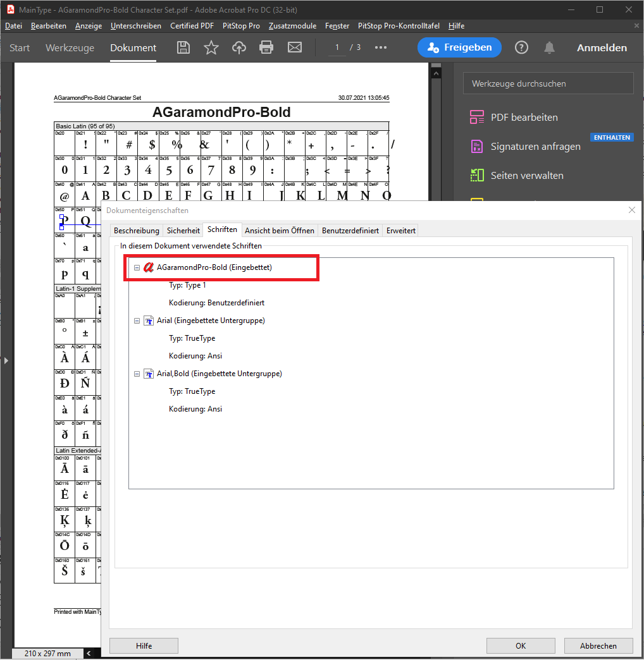Collapse the Arial,Bold font entry
Screen dimensions: 644x660
(137, 374)
